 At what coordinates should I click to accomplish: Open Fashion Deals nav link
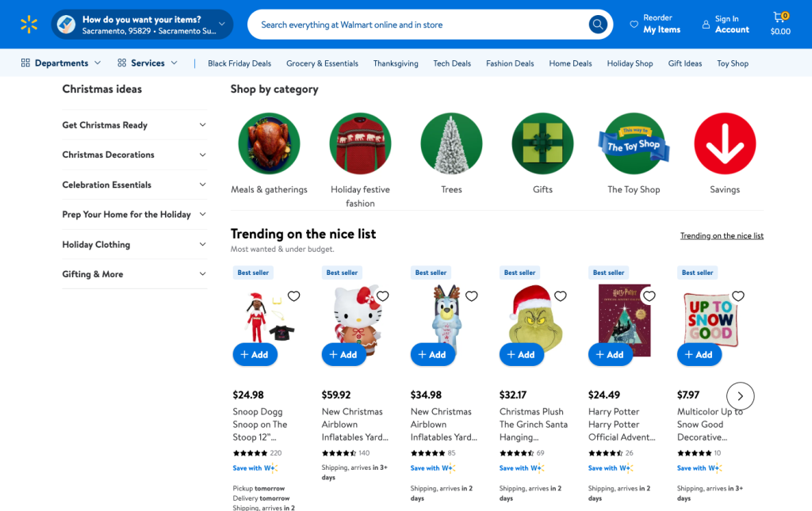coord(510,63)
